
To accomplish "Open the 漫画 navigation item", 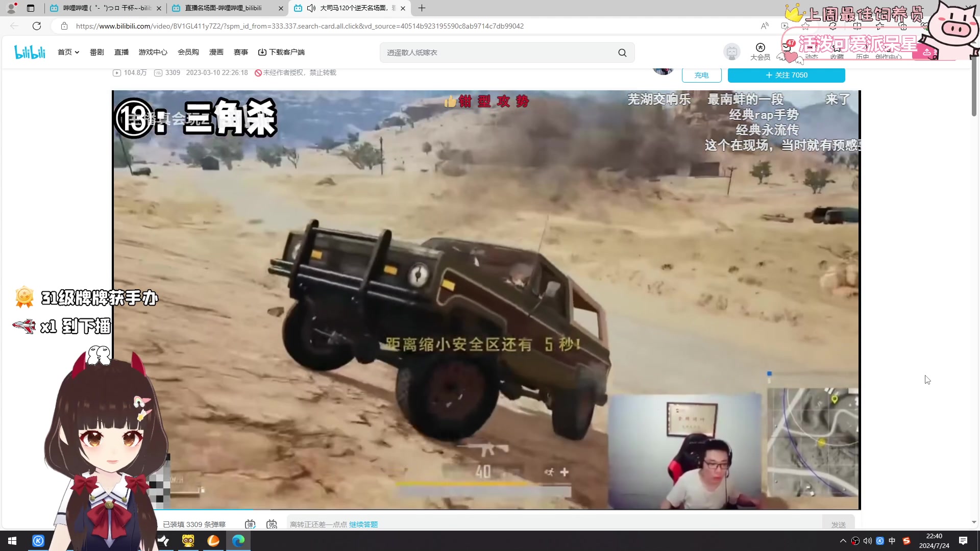I will coord(216,52).
